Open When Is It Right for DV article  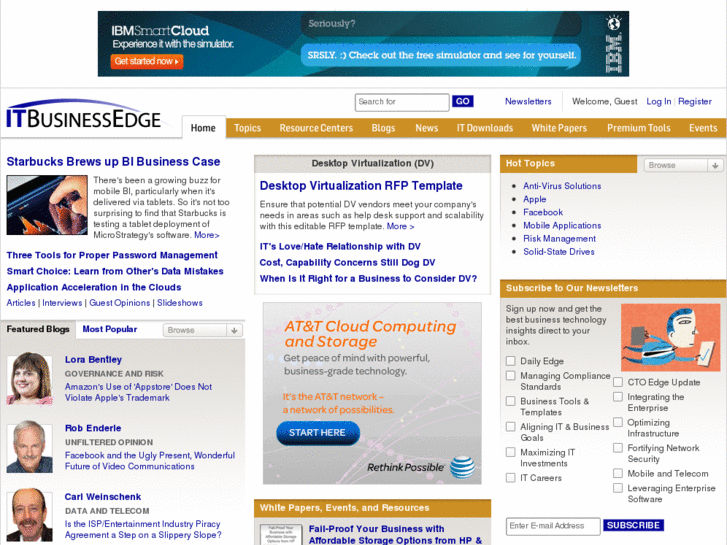368,278
